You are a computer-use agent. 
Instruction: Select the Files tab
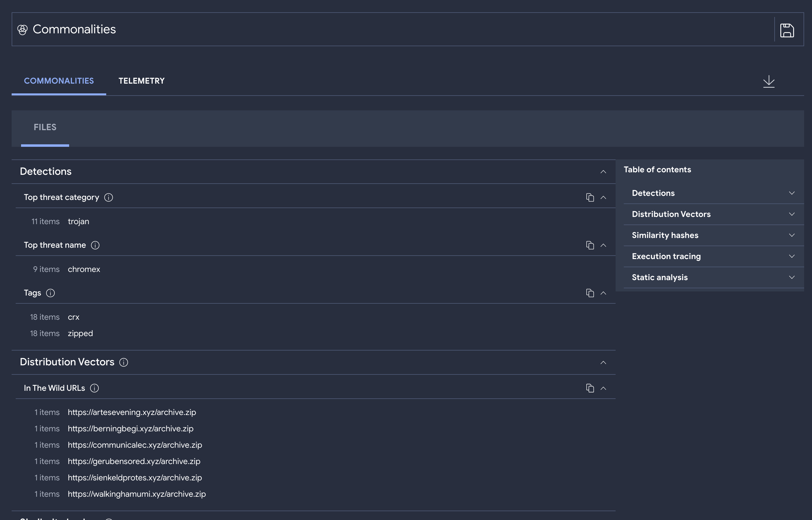pyautogui.click(x=45, y=127)
